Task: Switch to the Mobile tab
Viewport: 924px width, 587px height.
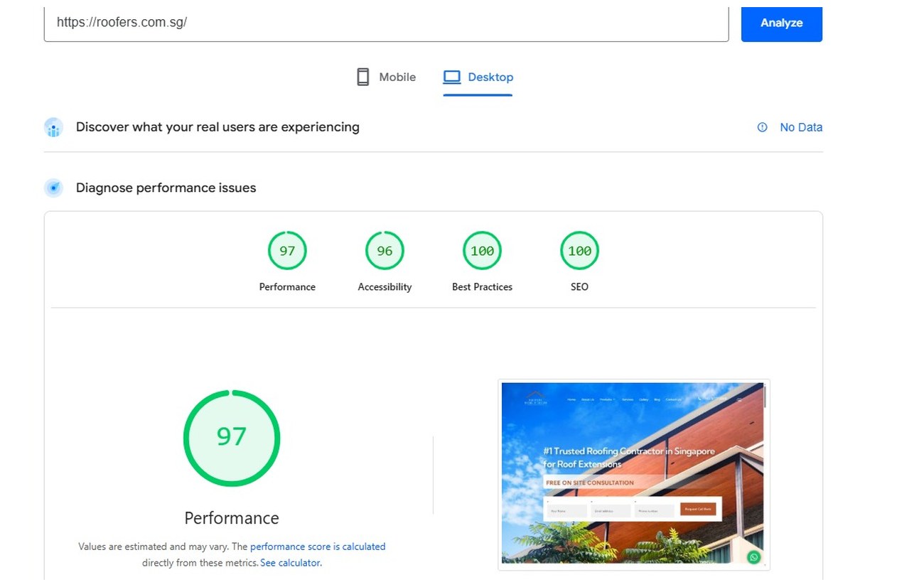Action: [x=386, y=77]
